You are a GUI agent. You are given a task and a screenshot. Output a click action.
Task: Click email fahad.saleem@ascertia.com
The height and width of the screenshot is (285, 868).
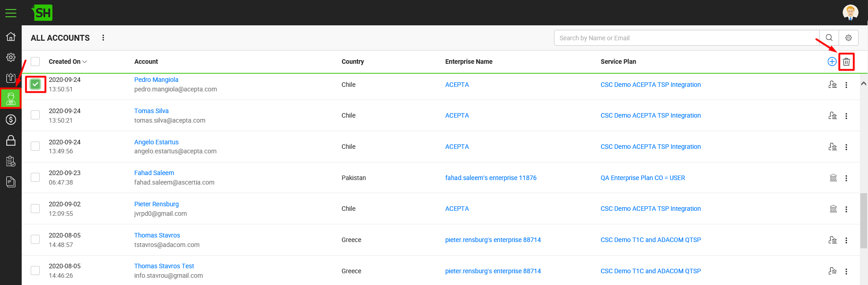pyautogui.click(x=174, y=182)
